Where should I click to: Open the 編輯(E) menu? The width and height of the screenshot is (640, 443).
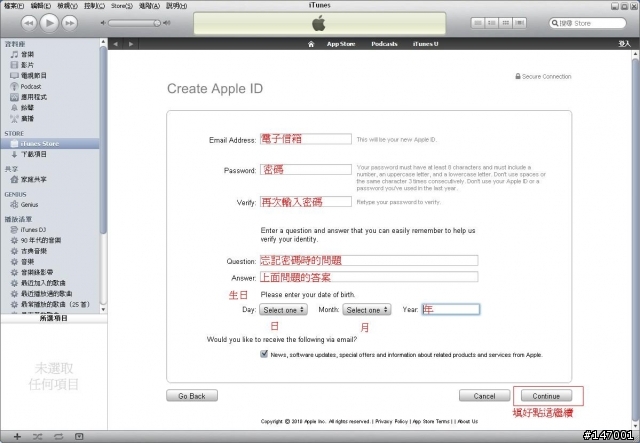pos(41,6)
